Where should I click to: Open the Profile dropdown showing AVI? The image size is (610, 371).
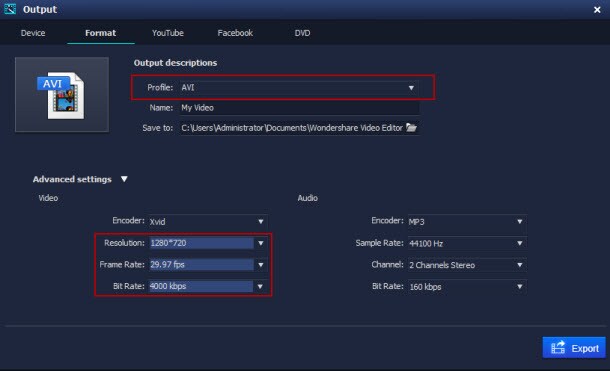click(x=300, y=88)
